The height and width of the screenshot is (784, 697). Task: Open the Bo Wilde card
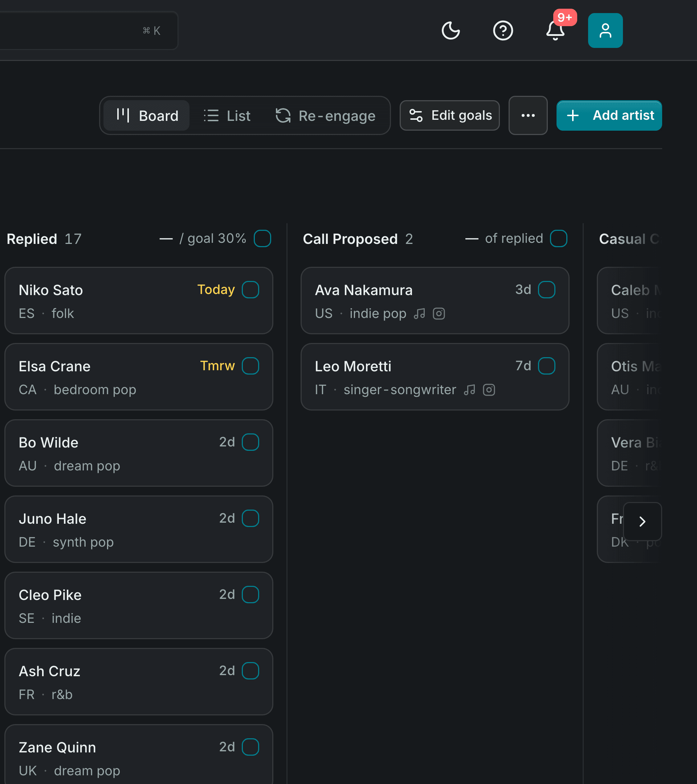click(x=139, y=453)
